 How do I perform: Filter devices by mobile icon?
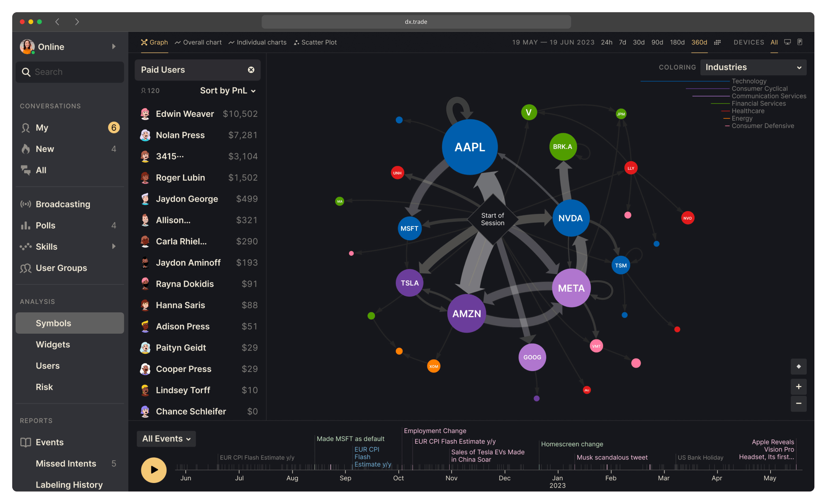[x=800, y=42]
